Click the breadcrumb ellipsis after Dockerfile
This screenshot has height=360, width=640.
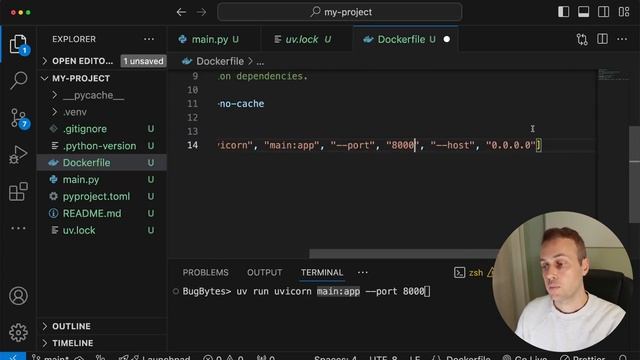[x=260, y=62]
